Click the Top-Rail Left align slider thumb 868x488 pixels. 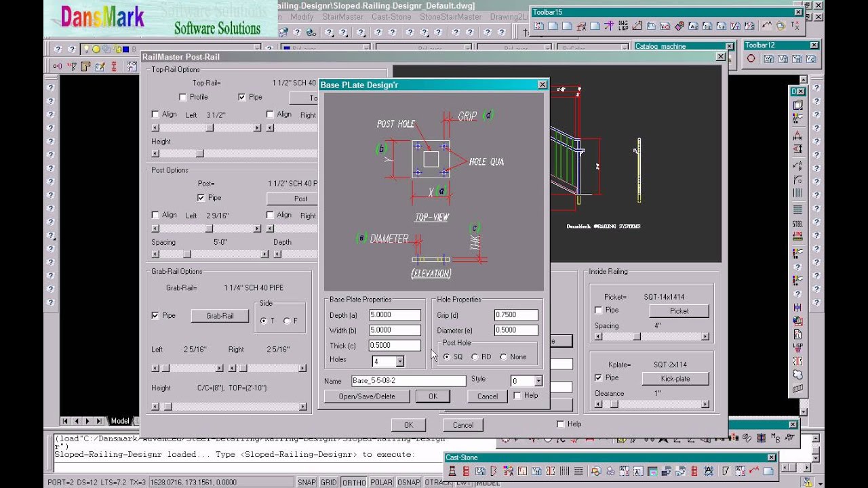pyautogui.click(x=210, y=127)
